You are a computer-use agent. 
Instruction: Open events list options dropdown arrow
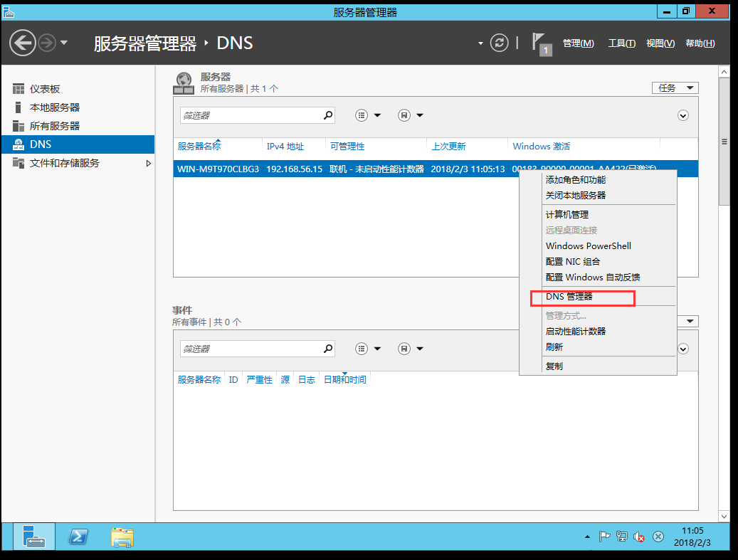[377, 349]
